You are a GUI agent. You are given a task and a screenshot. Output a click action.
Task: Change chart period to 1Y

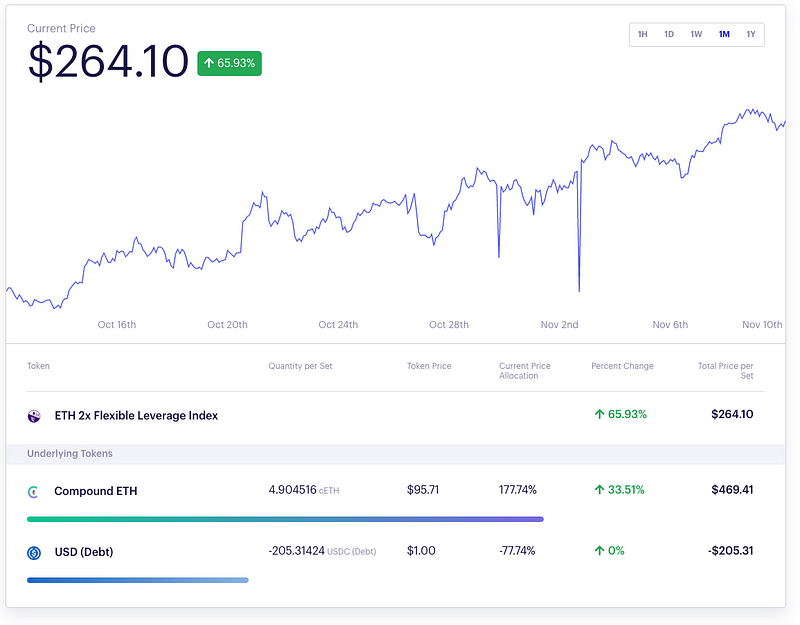[751, 35]
